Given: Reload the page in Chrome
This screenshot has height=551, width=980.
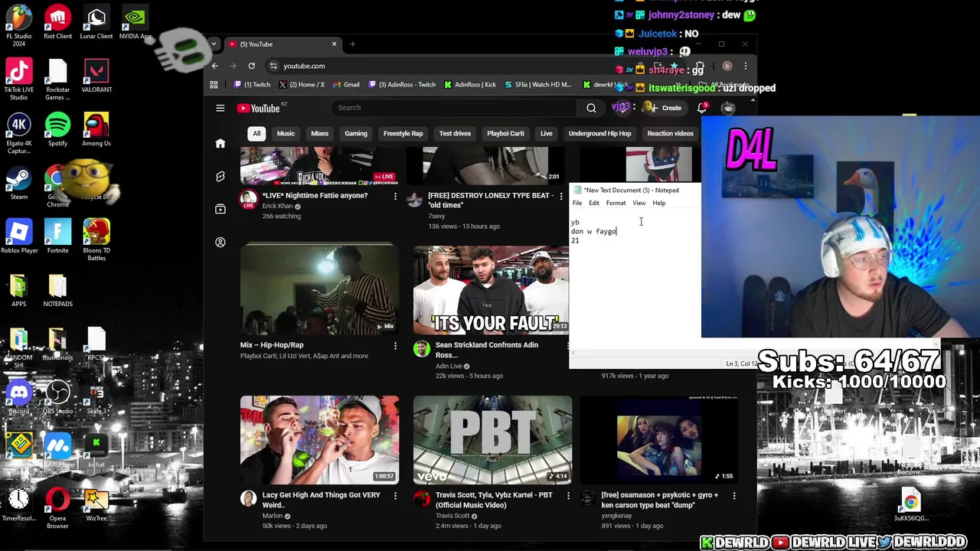Looking at the screenshot, I should tap(251, 66).
